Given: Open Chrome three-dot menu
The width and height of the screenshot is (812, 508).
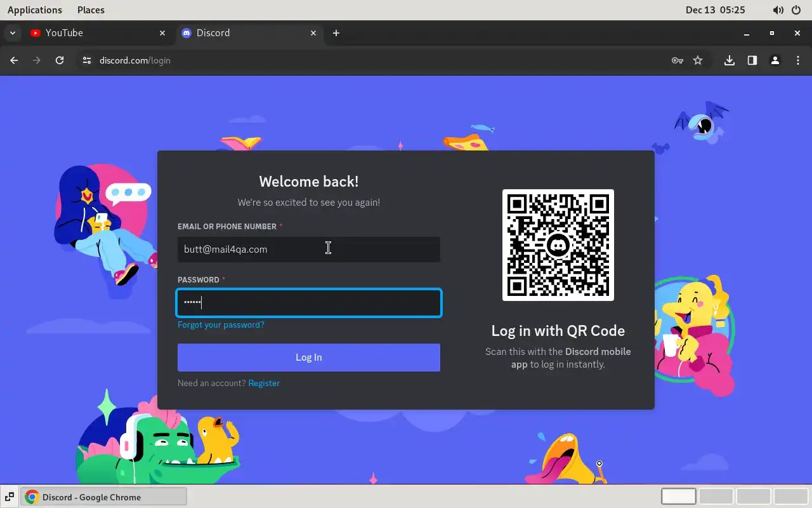Looking at the screenshot, I should point(798,60).
